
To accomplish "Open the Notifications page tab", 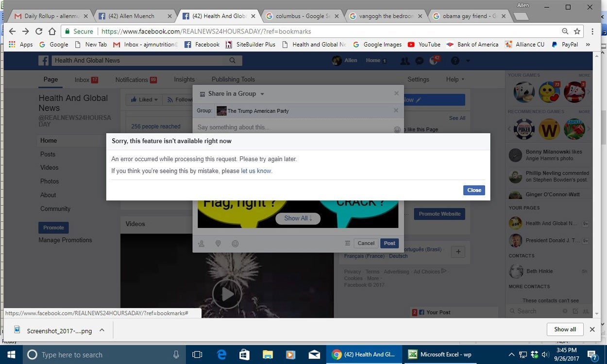I will (x=136, y=80).
